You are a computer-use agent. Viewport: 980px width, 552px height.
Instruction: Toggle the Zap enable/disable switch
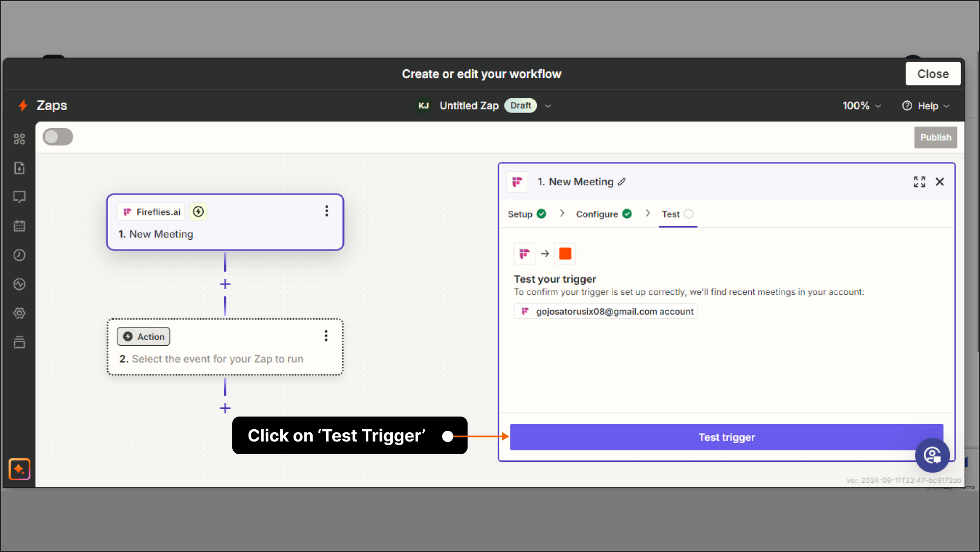pyautogui.click(x=58, y=137)
